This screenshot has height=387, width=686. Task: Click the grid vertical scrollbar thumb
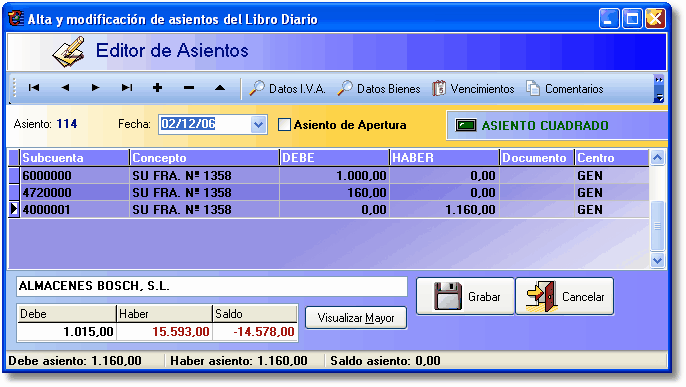[x=657, y=226]
